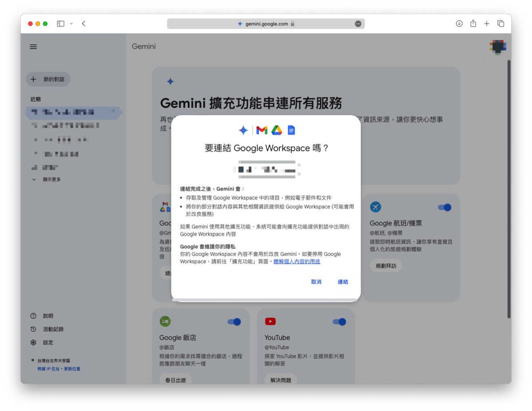Open 說明 help in sidebar

pos(48,316)
